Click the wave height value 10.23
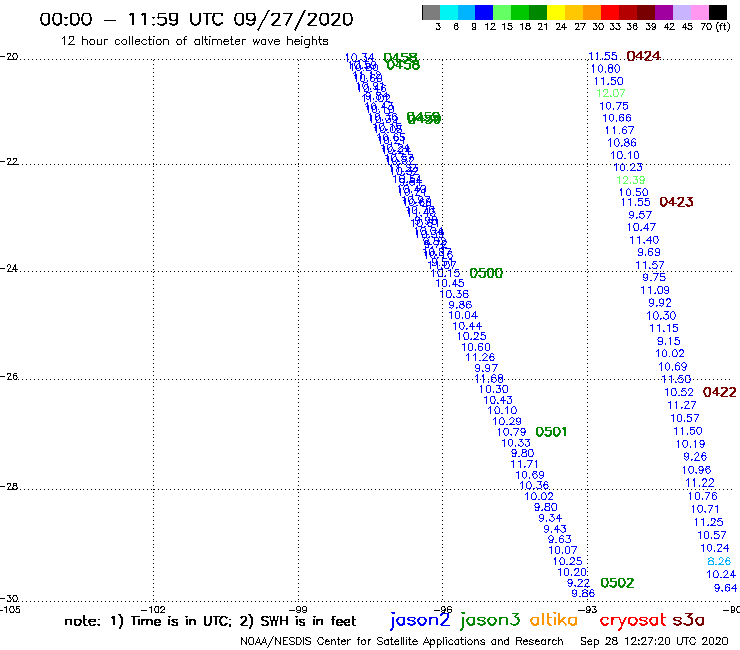 tap(628, 167)
